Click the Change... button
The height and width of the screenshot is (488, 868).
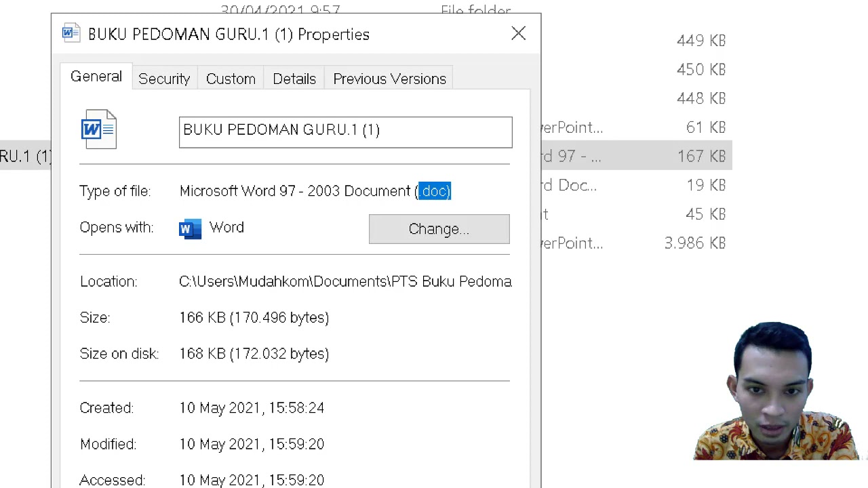point(439,229)
